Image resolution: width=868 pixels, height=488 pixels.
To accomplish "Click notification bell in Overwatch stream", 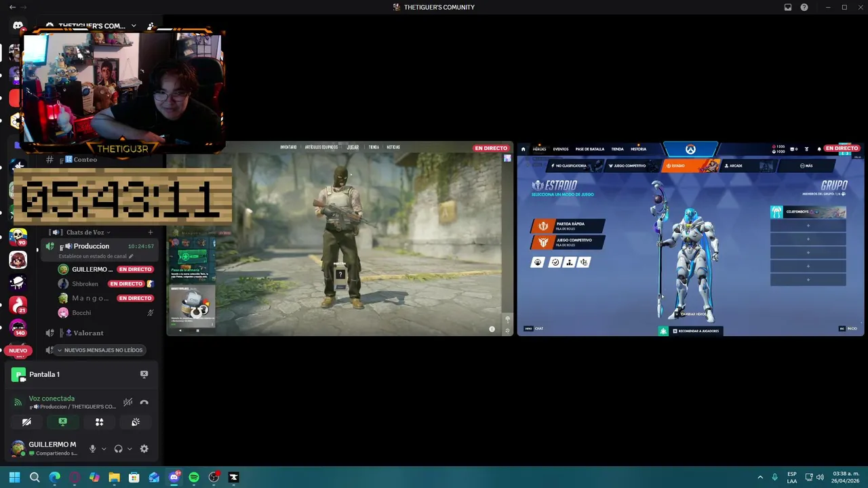I will pyautogui.click(x=819, y=148).
